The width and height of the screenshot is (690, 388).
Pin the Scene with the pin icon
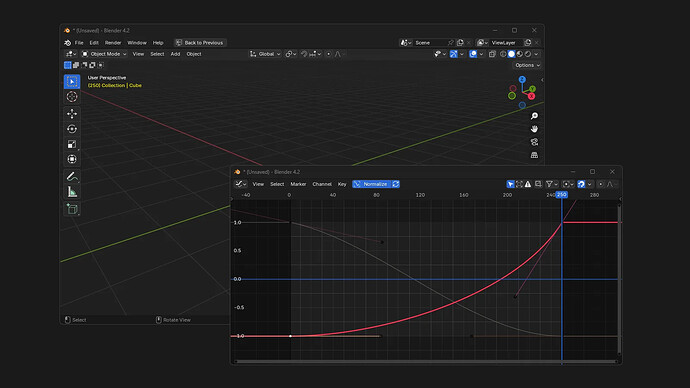(x=451, y=43)
